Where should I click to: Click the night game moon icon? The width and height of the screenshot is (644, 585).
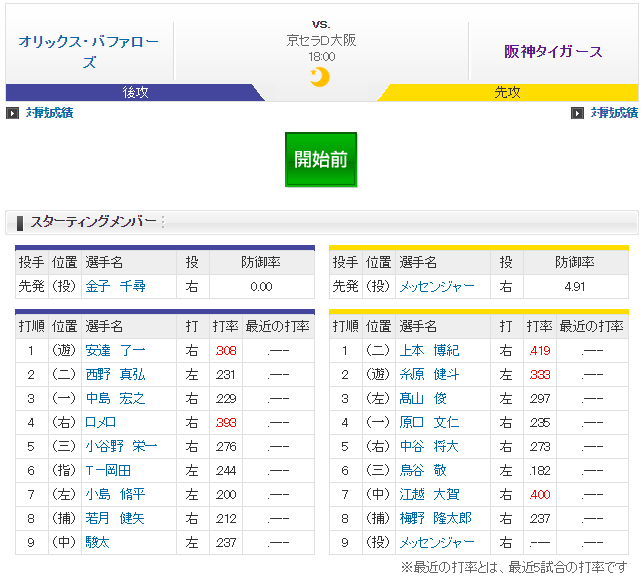[x=320, y=77]
